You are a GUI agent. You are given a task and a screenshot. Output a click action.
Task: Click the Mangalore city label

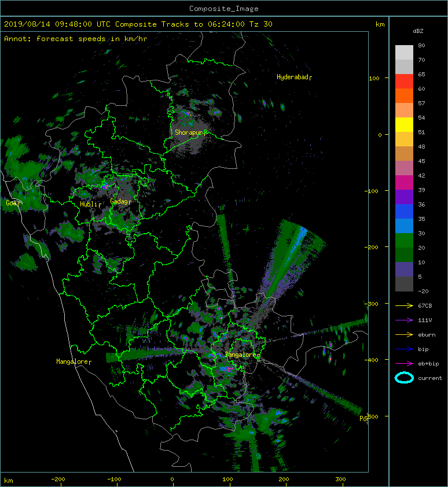[x=72, y=361]
